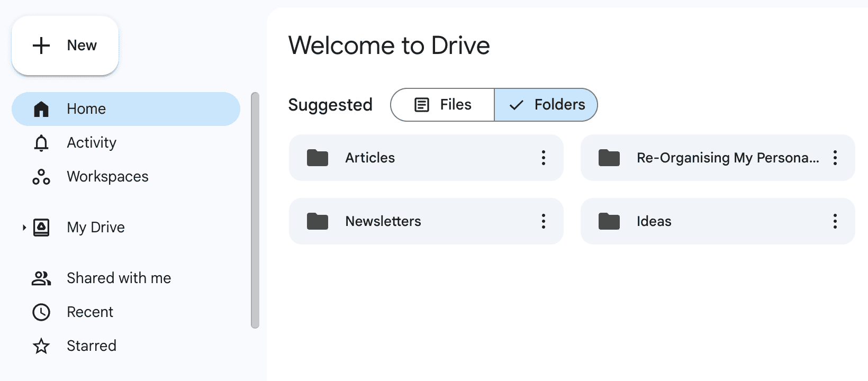868x381 pixels.
Task: Click the New button
Action: point(65,46)
